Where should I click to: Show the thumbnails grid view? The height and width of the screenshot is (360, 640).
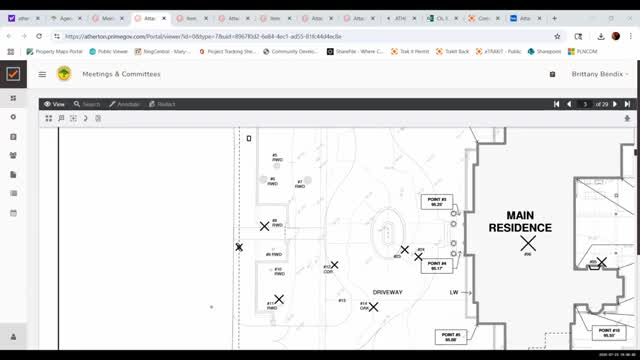49,118
